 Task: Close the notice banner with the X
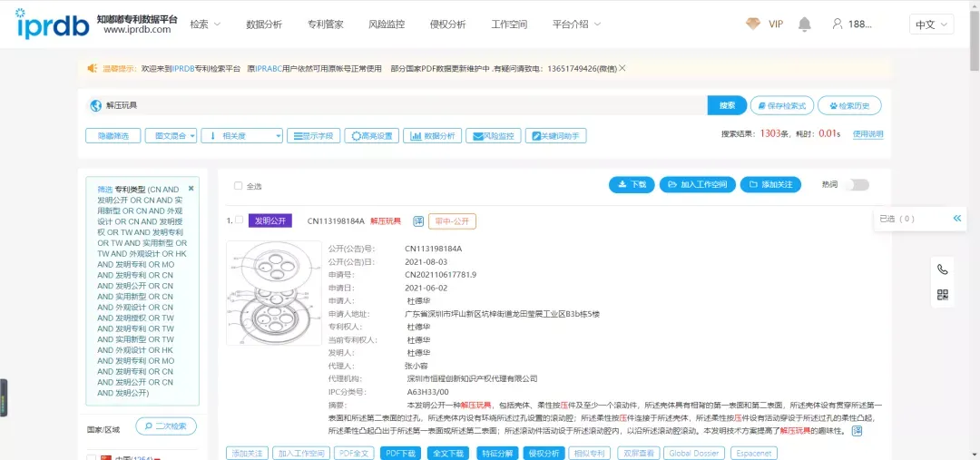(622, 68)
